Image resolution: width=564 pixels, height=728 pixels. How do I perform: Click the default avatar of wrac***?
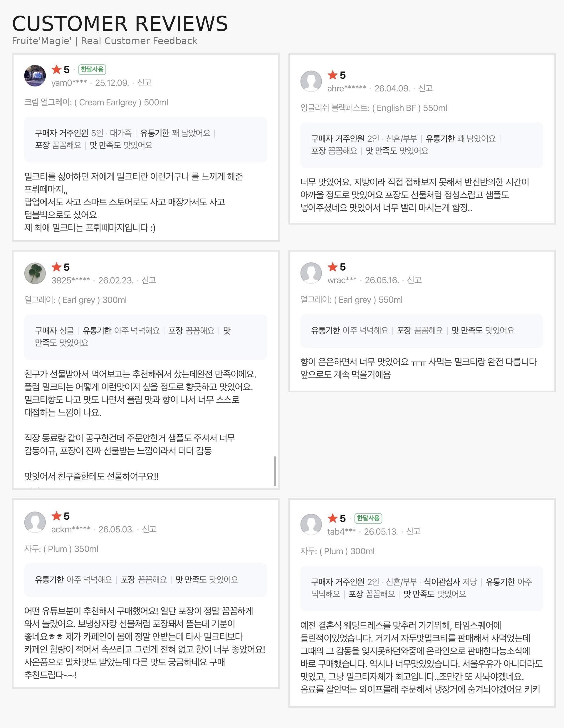[x=311, y=273]
